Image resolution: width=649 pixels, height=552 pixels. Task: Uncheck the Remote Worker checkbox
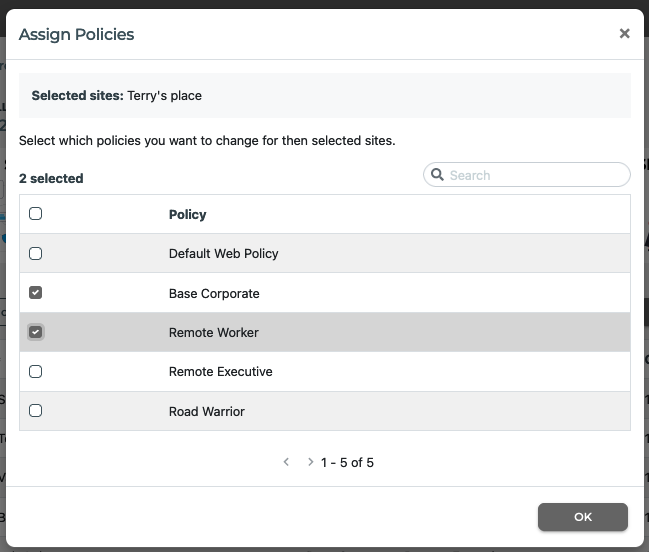(x=36, y=332)
